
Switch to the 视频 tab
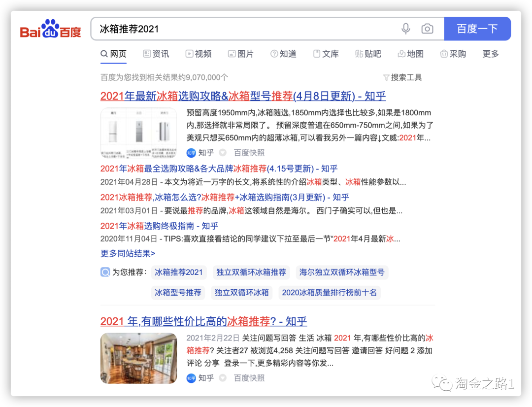(199, 54)
